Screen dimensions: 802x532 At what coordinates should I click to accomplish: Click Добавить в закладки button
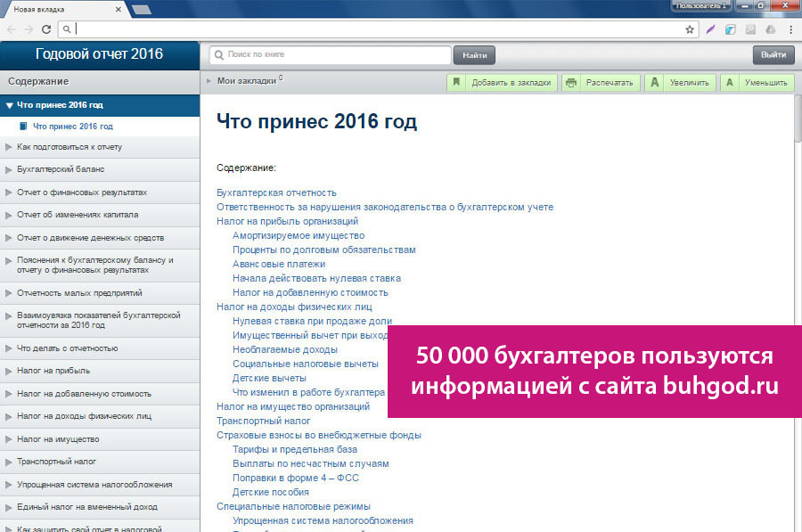point(502,82)
